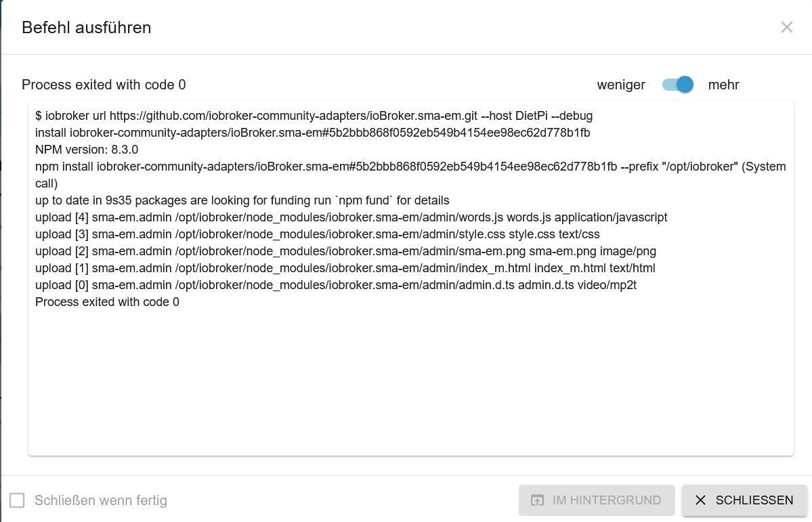Click the background icon in IM HINTERGRUND

click(x=537, y=500)
